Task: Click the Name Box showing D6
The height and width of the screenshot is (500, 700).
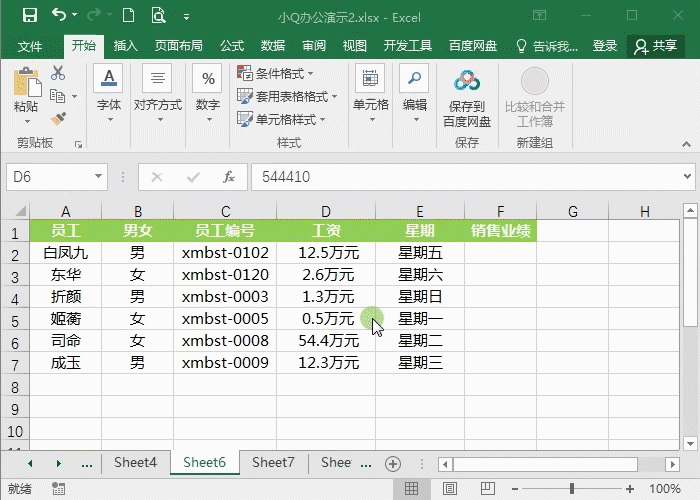Action: pyautogui.click(x=50, y=177)
